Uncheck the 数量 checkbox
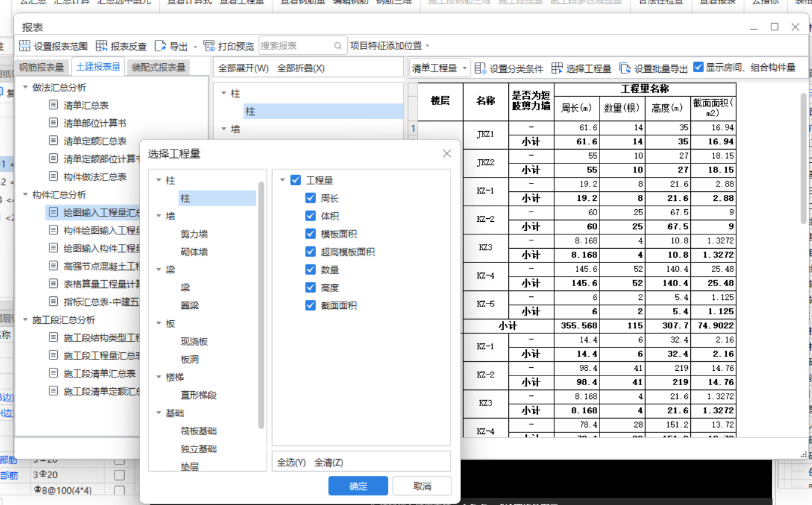The width and height of the screenshot is (812, 505). click(x=310, y=269)
